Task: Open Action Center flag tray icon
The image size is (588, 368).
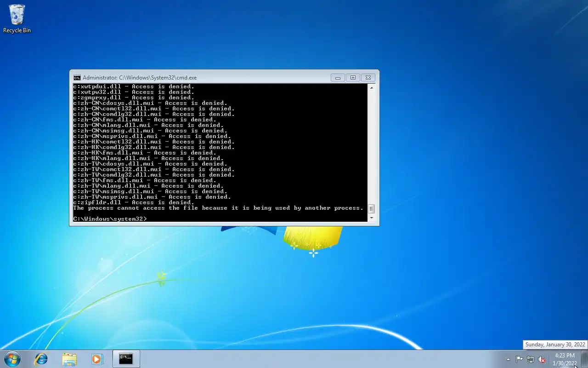Action: pyautogui.click(x=520, y=359)
